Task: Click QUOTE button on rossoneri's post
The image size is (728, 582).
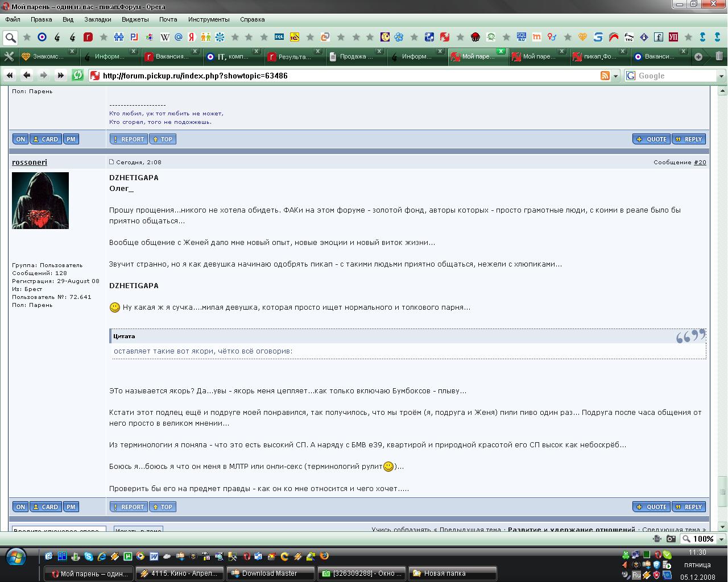Action: coord(651,507)
